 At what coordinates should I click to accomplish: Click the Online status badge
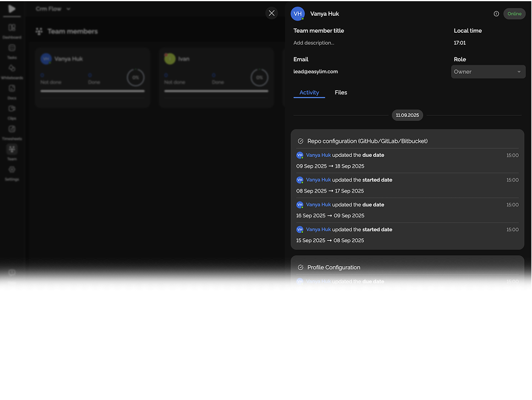(514, 14)
